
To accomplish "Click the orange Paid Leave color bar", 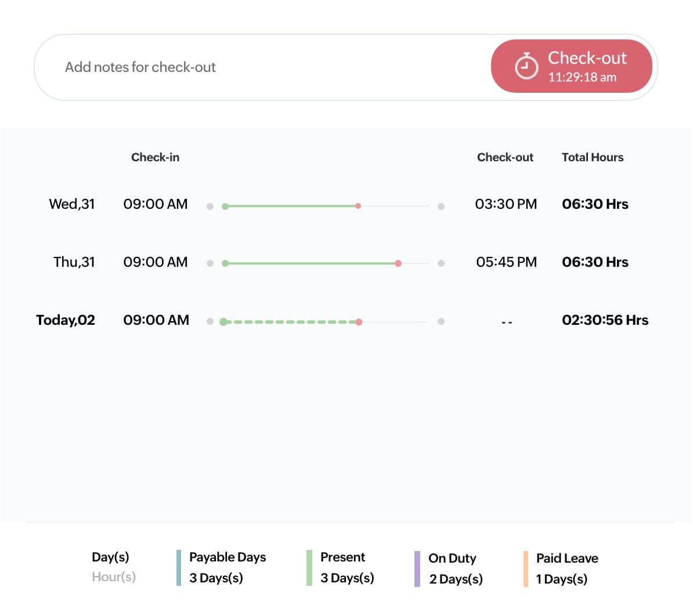I will click(525, 569).
